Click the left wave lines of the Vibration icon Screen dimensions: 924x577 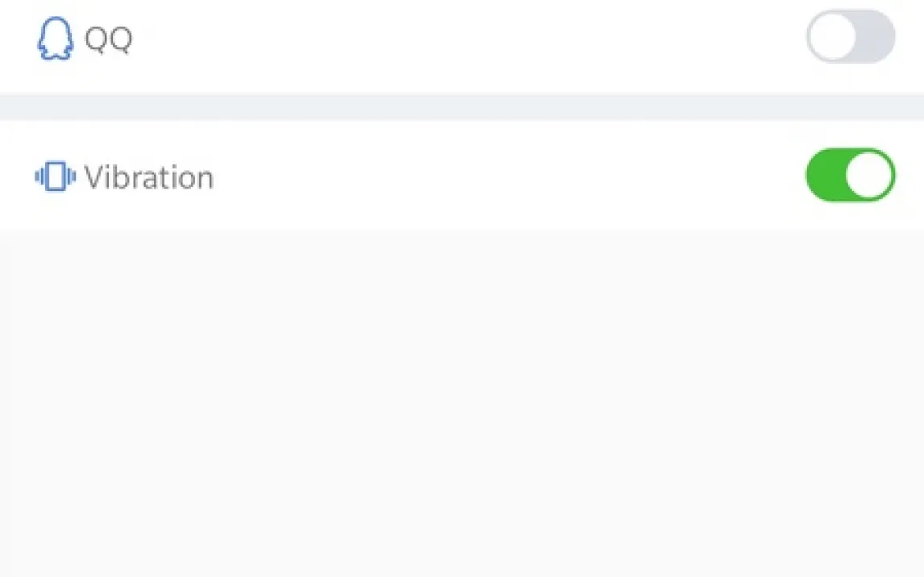(x=38, y=176)
